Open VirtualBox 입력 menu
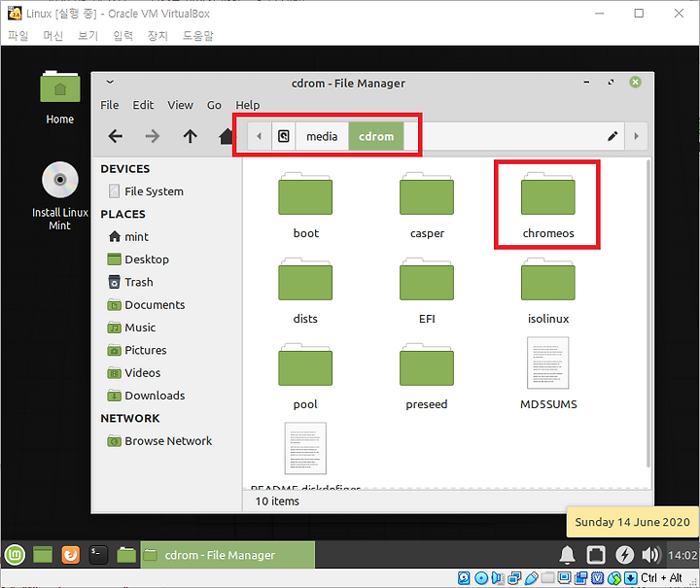Image resolution: width=700 pixels, height=588 pixels. [122, 36]
